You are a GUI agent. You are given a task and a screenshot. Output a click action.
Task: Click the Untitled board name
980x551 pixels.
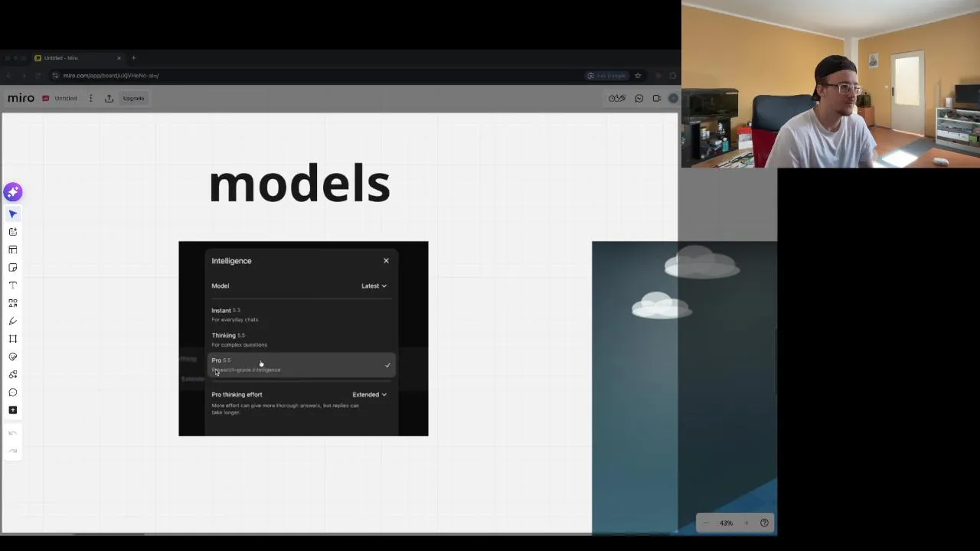click(66, 98)
